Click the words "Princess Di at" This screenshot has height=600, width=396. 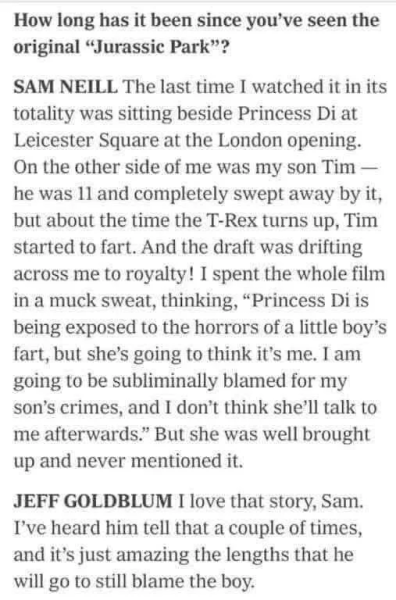[298, 114]
